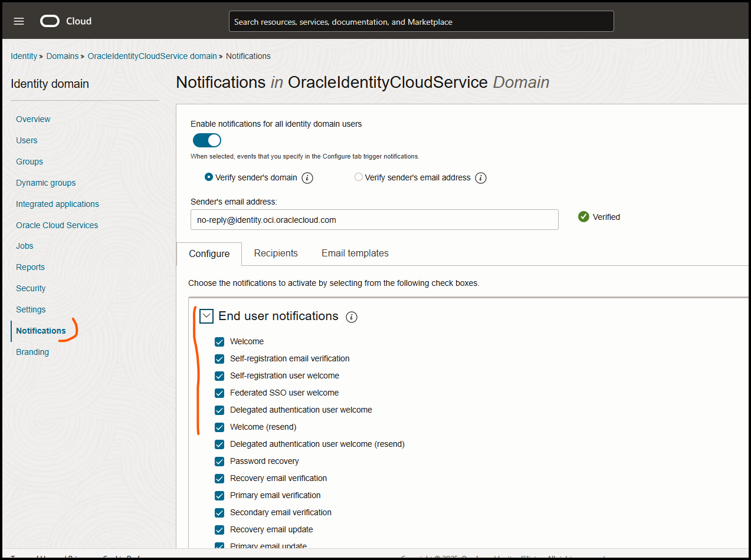Image resolution: width=751 pixels, height=560 pixels.
Task: Uncheck Secondary email verification checkbox
Action: pos(219,513)
